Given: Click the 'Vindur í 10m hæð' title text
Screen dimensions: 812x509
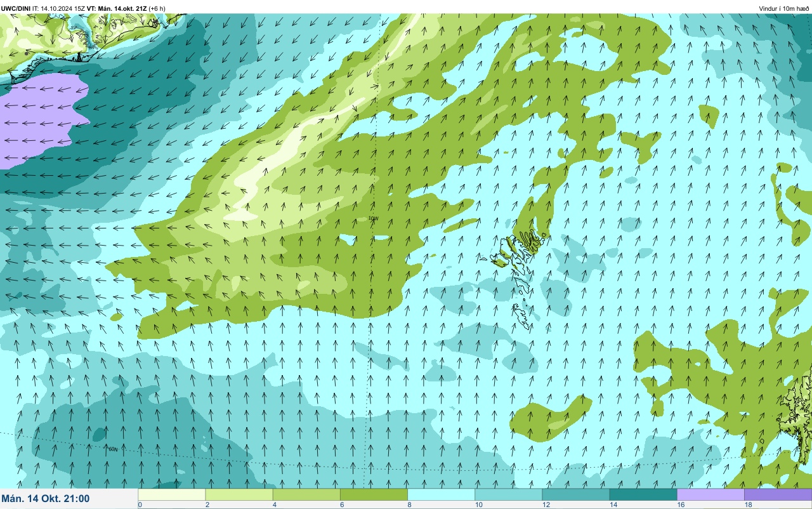Looking at the screenshot, I should (x=784, y=8).
